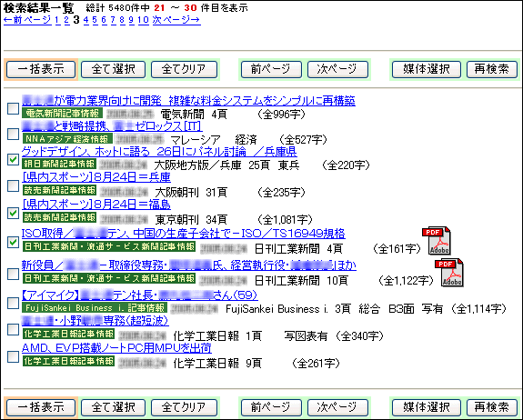Open AMD、EVP搭載ノートPC用MPUを出荷 article
This screenshot has height=420, width=523.
[x=116, y=347]
